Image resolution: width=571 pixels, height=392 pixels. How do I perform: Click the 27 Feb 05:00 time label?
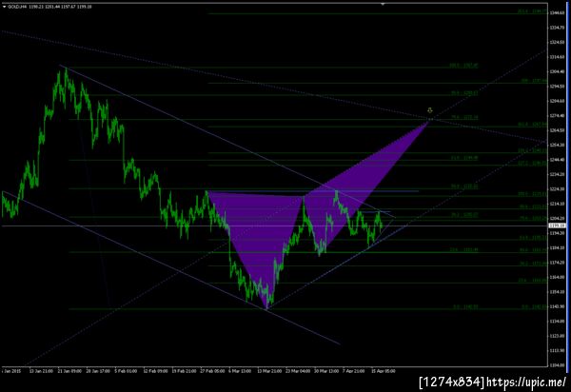click(212, 371)
